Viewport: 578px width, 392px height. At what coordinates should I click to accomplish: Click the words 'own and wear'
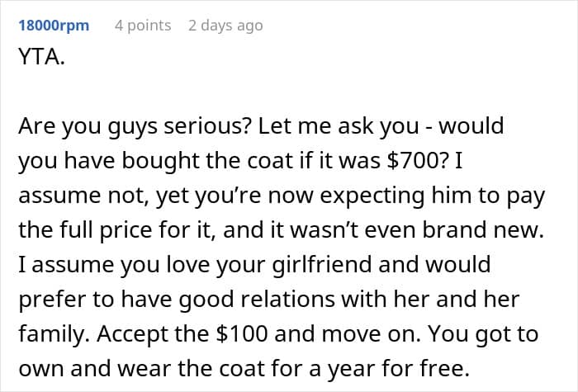pos(81,368)
